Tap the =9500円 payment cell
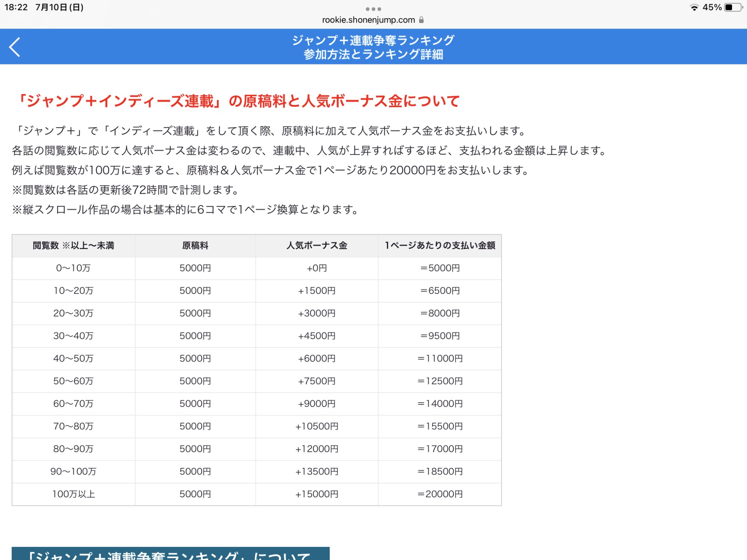The height and width of the screenshot is (560, 747). click(440, 336)
